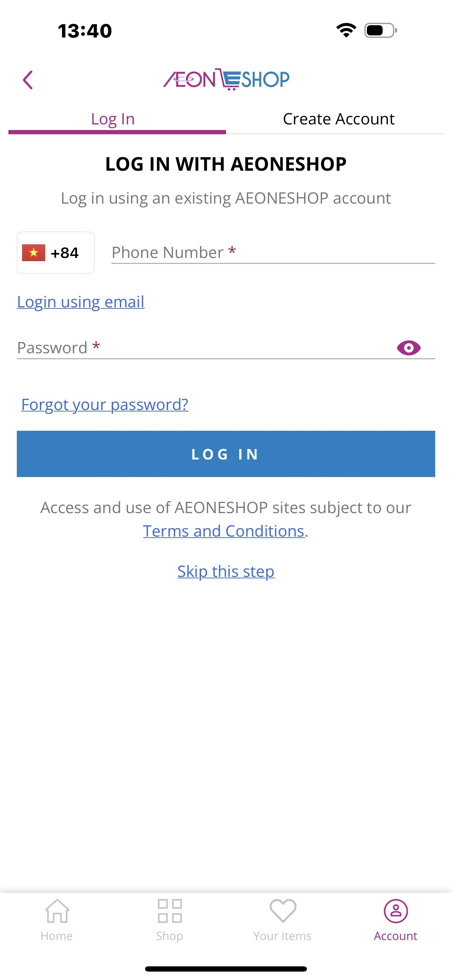Open Your Items heart icon

pos(283,911)
